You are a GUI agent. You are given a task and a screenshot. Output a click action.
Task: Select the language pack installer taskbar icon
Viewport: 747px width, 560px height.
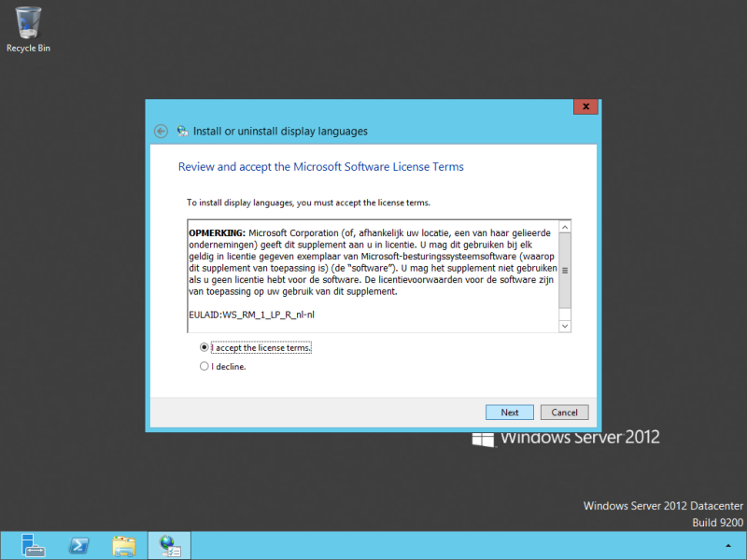(x=170, y=546)
